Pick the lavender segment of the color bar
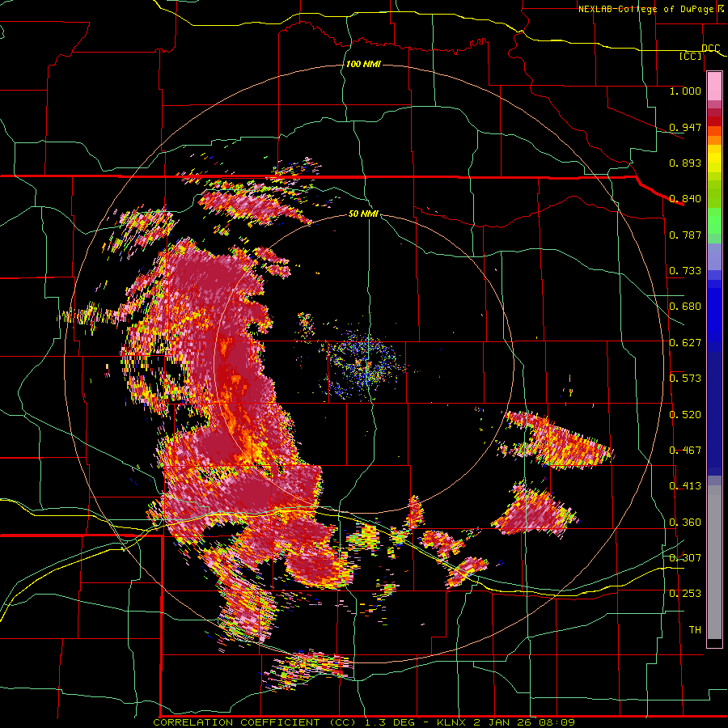This screenshot has height=728, width=728. 714,257
